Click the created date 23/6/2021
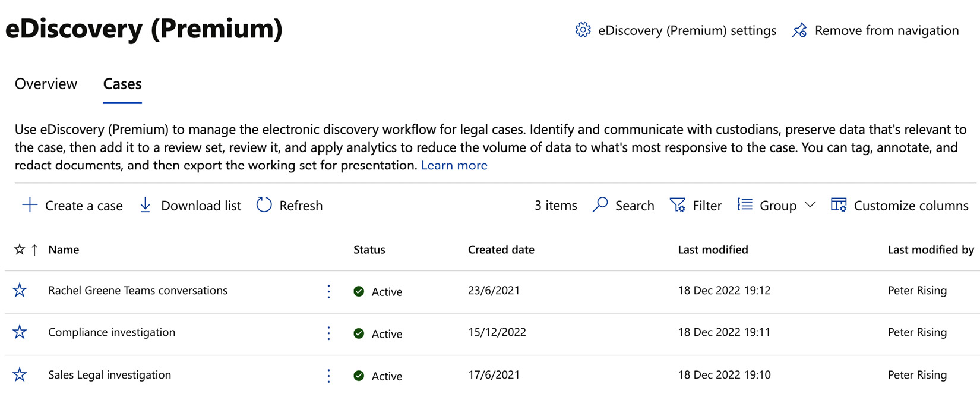The height and width of the screenshot is (406, 980). point(494,290)
